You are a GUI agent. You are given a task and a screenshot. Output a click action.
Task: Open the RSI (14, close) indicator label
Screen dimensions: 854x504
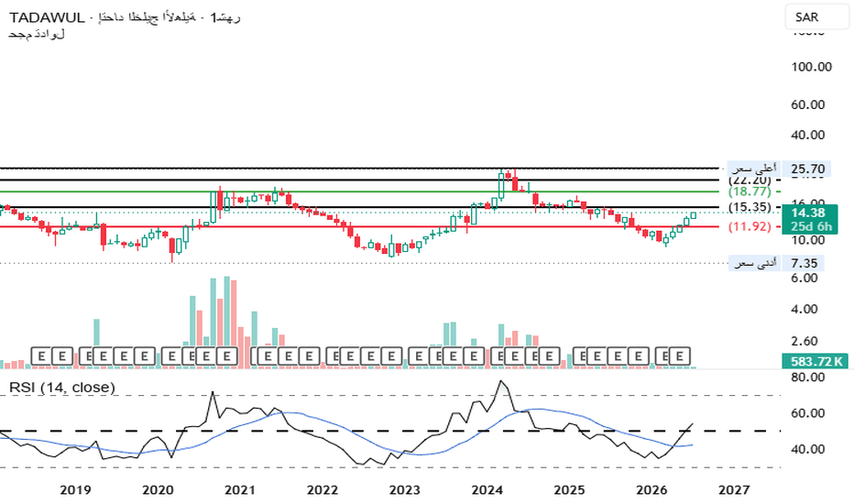[62, 388]
